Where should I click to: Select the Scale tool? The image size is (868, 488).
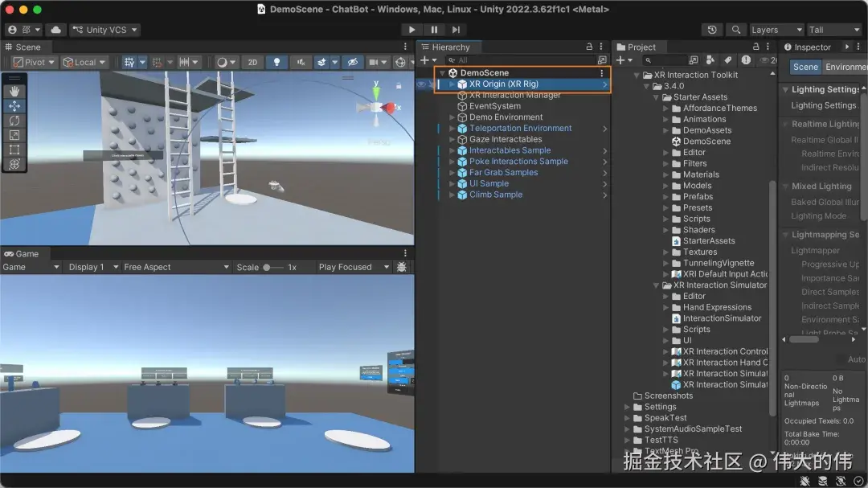(14, 134)
